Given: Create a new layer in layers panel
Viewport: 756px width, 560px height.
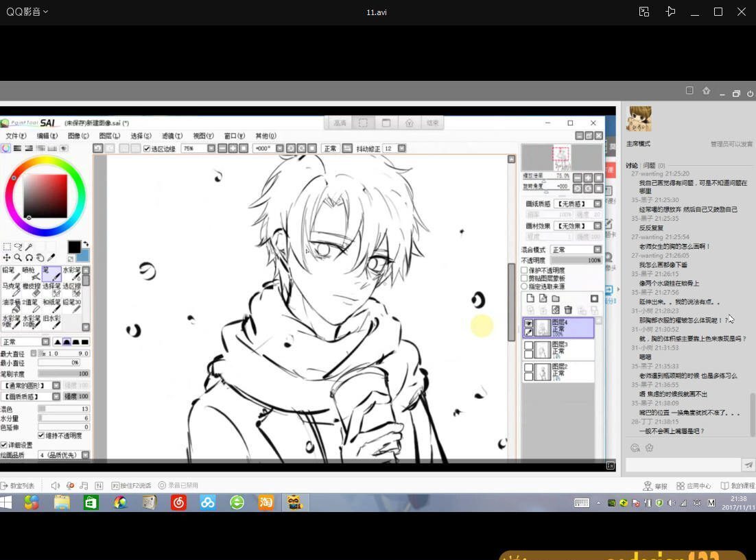Looking at the screenshot, I should pos(530,299).
